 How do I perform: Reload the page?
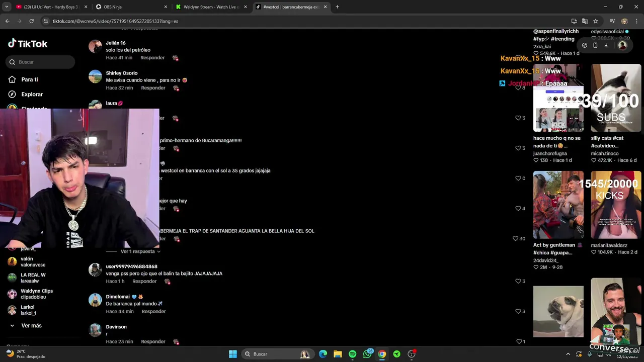click(x=31, y=21)
